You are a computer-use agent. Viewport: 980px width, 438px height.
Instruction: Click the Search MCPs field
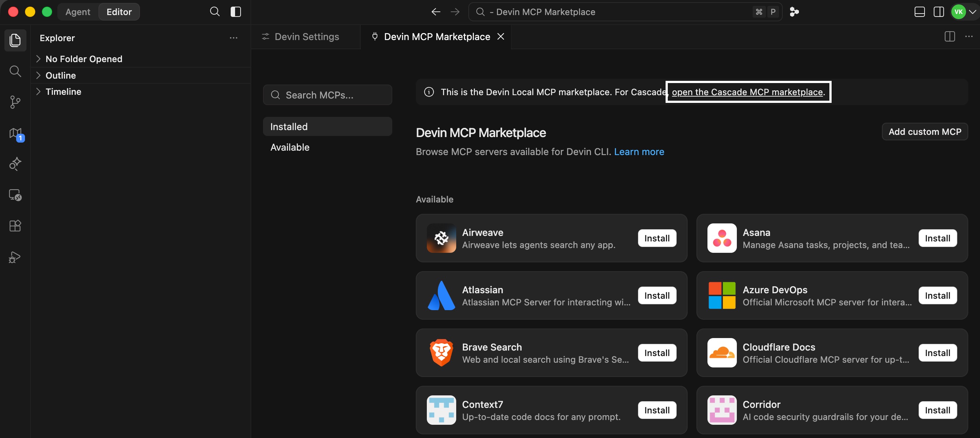coord(327,95)
